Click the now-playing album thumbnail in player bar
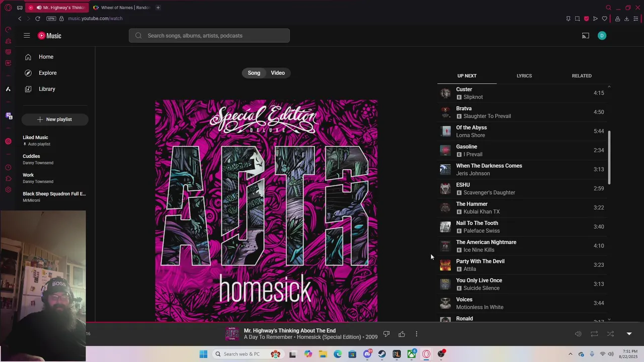 tap(232, 334)
